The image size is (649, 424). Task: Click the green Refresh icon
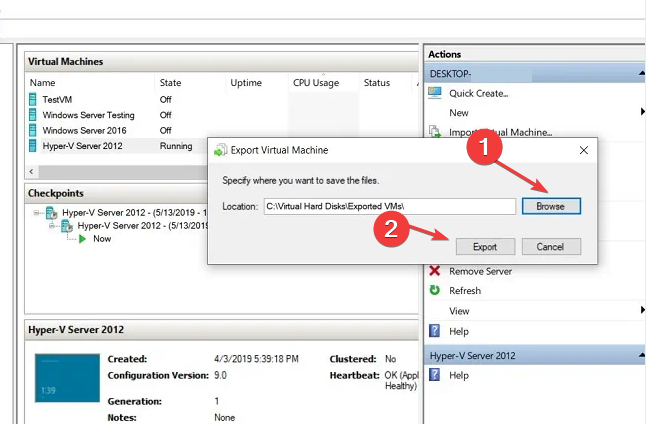pos(435,290)
